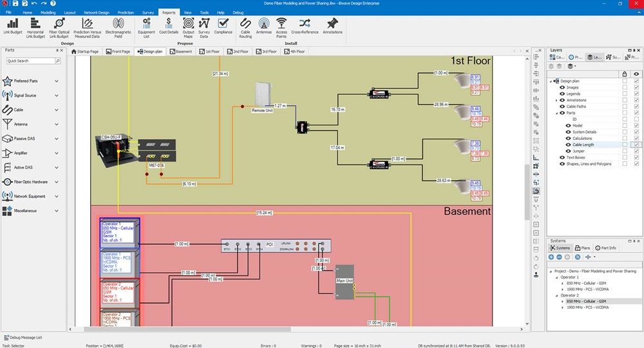Click the Help question mark icon
This screenshot has height=348, width=644.
tap(53, 3)
